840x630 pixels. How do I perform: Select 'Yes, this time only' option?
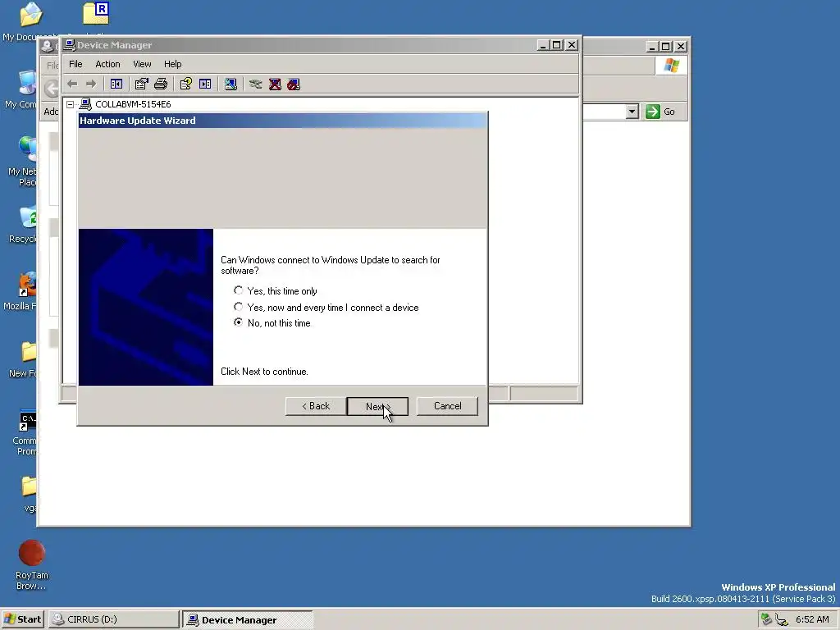(x=239, y=290)
